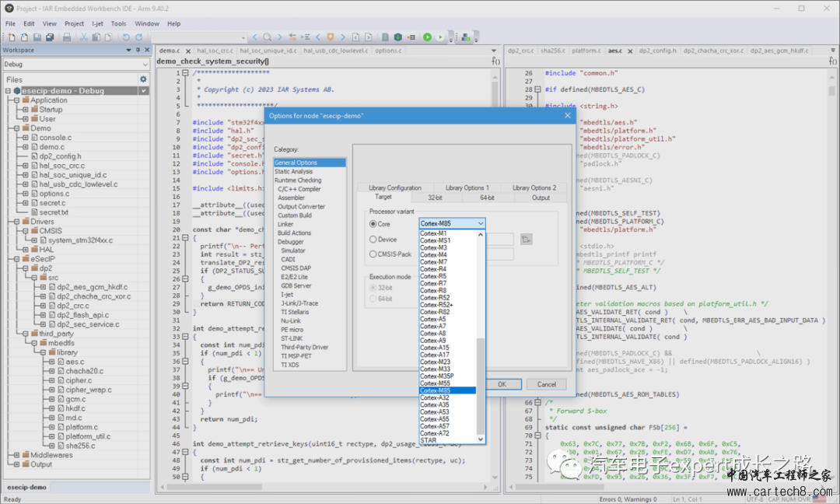Collapse the mbedtls library folder
Screen dimensions: 840x504
click(43, 352)
